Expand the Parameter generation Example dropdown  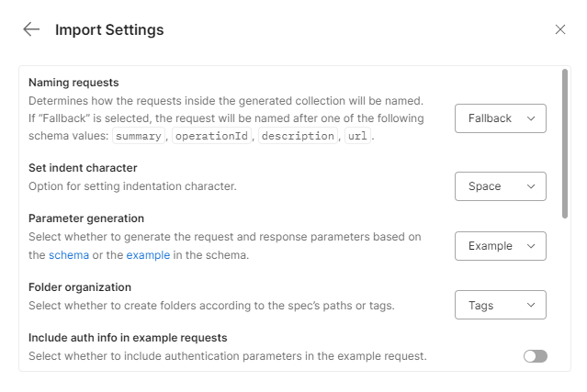(x=501, y=246)
